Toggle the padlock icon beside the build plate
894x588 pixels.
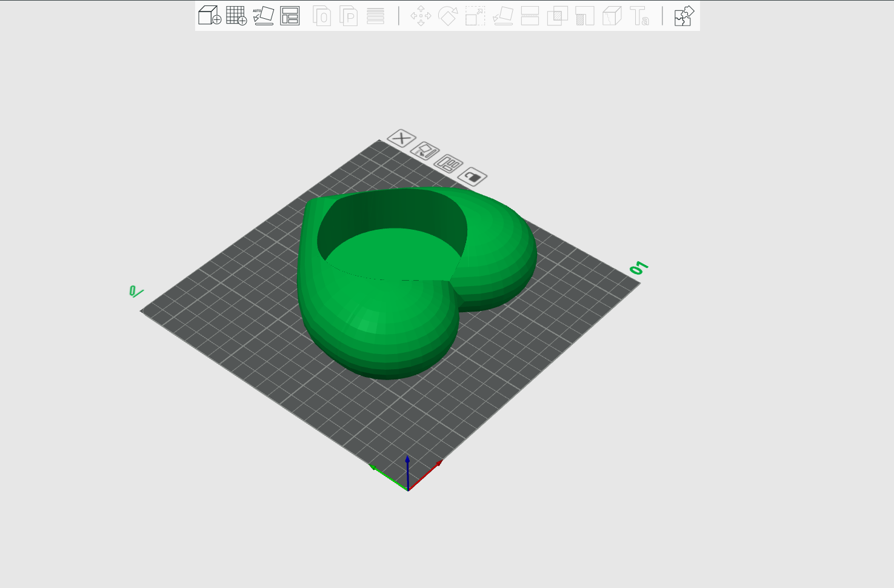[x=472, y=176]
